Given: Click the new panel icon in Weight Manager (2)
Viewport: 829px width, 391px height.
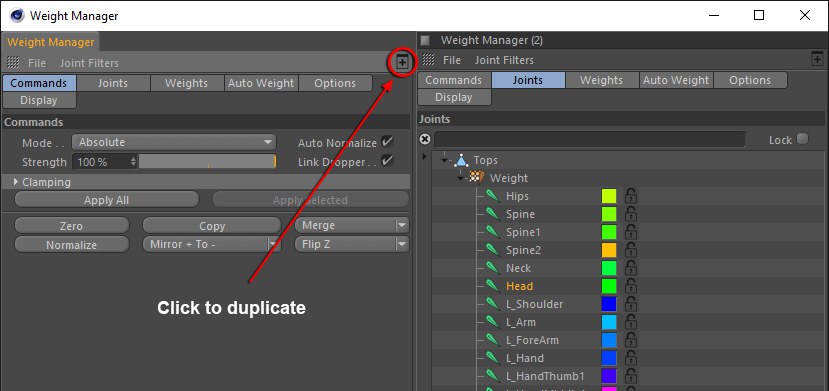Looking at the screenshot, I should pos(817,59).
